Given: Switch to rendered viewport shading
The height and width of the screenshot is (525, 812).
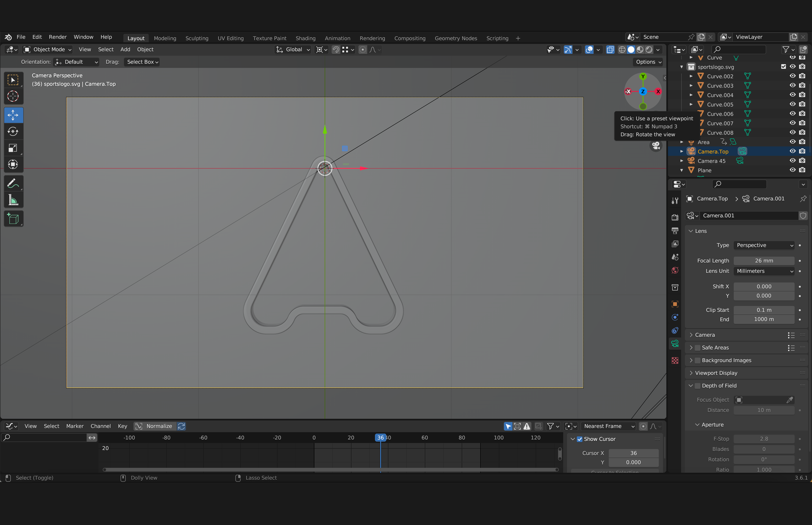Looking at the screenshot, I should [x=649, y=50].
